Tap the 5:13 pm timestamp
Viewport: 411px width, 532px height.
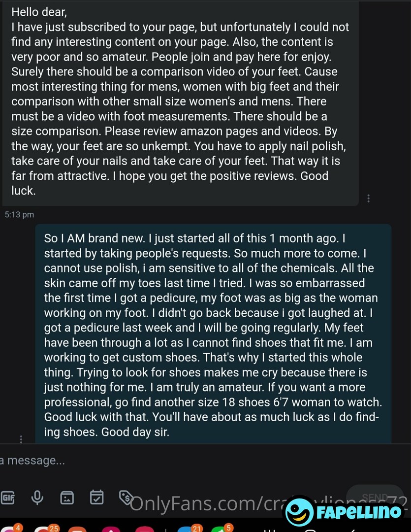19,214
